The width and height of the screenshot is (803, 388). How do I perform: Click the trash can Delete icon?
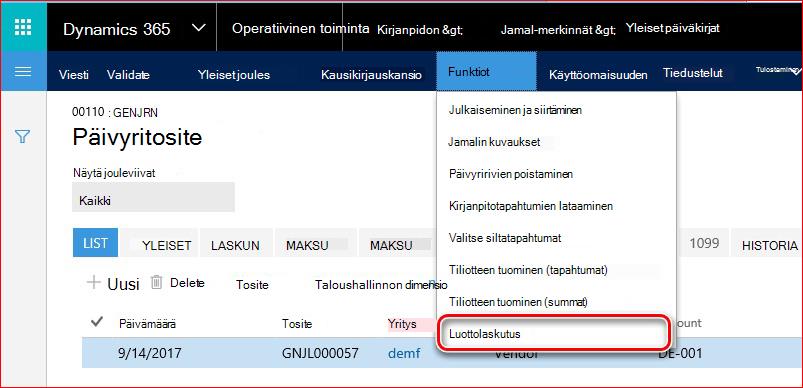pos(157,282)
